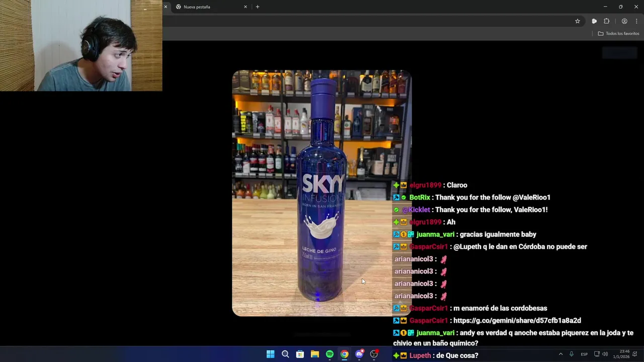644x362 pixels.
Task: Click @Kicklet username in chat
Action: pos(416,210)
